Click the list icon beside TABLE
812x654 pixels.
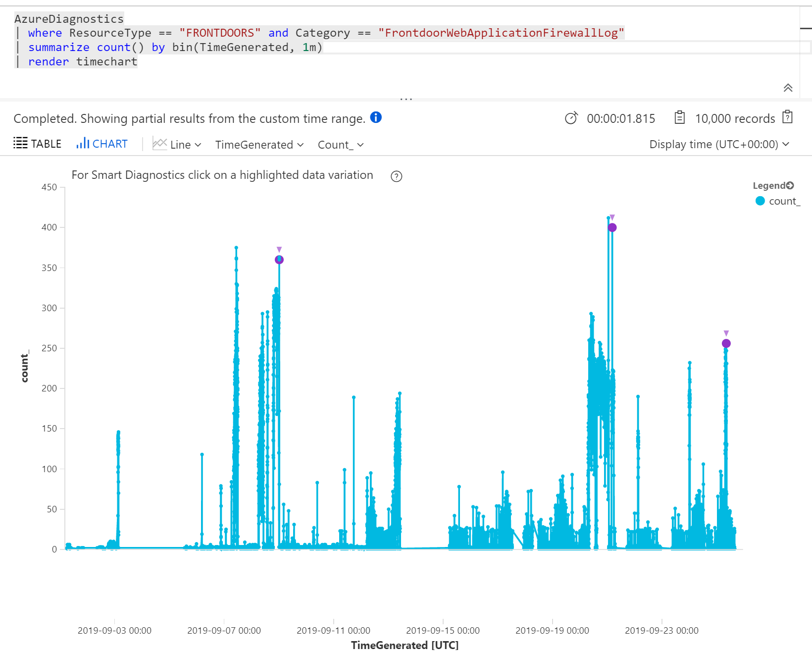pos(20,143)
